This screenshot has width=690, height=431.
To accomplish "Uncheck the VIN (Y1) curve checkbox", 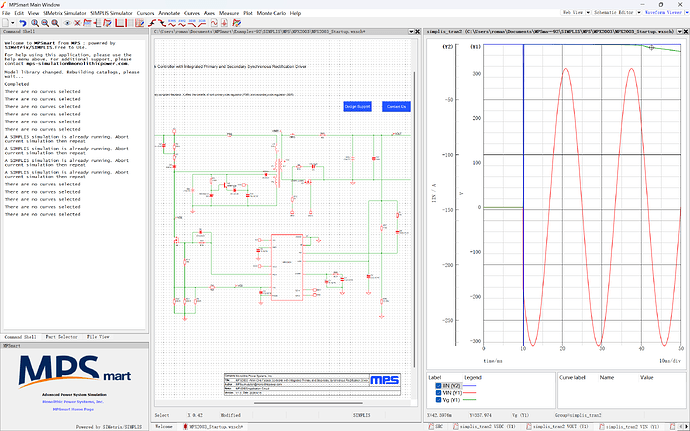I will point(438,393).
